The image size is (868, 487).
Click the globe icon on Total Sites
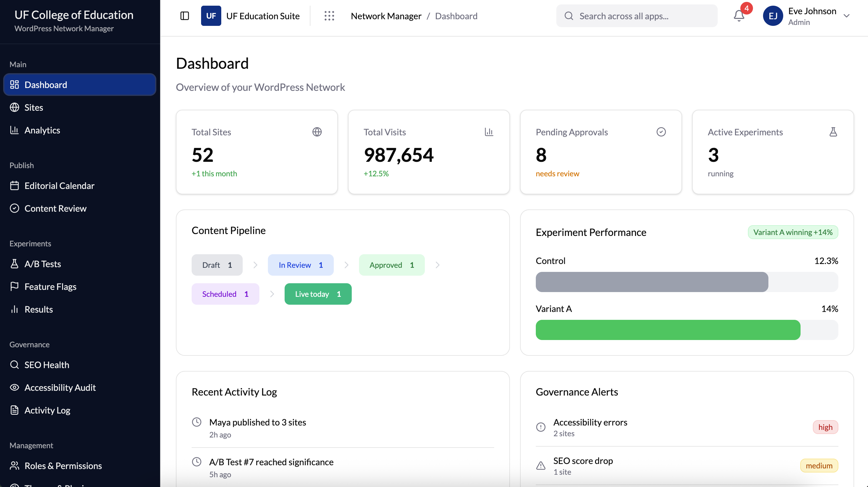coord(317,132)
